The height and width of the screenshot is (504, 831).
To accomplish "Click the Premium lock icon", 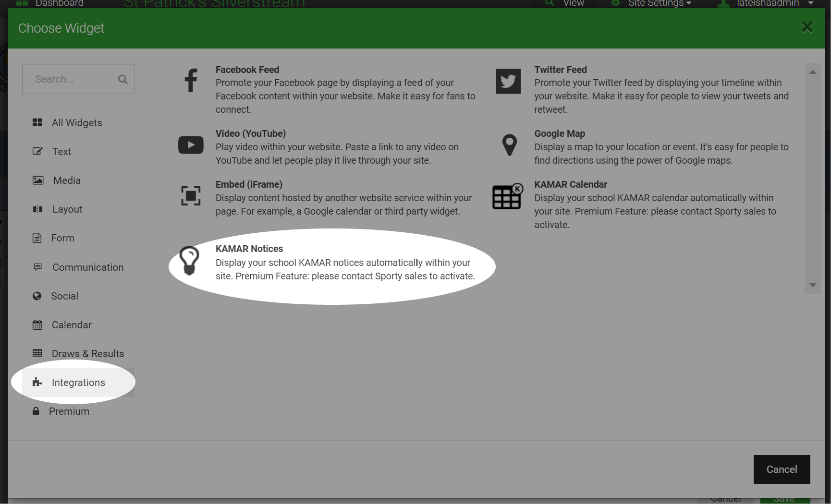I will [36, 411].
